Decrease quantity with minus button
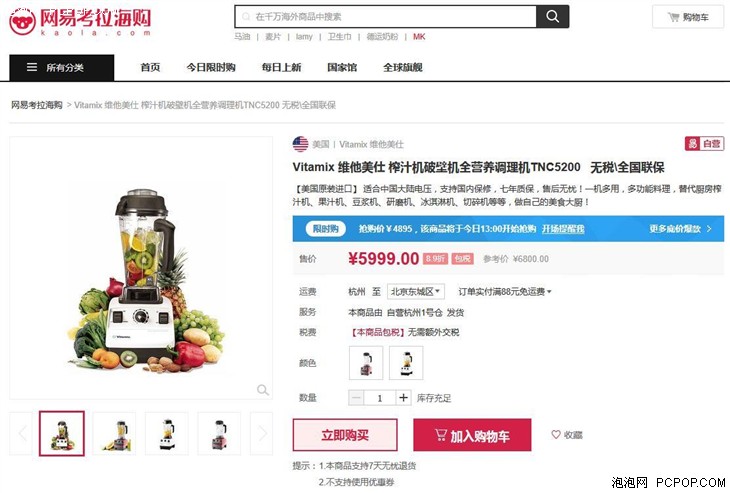Image resolution: width=730 pixels, height=493 pixels. (x=357, y=398)
